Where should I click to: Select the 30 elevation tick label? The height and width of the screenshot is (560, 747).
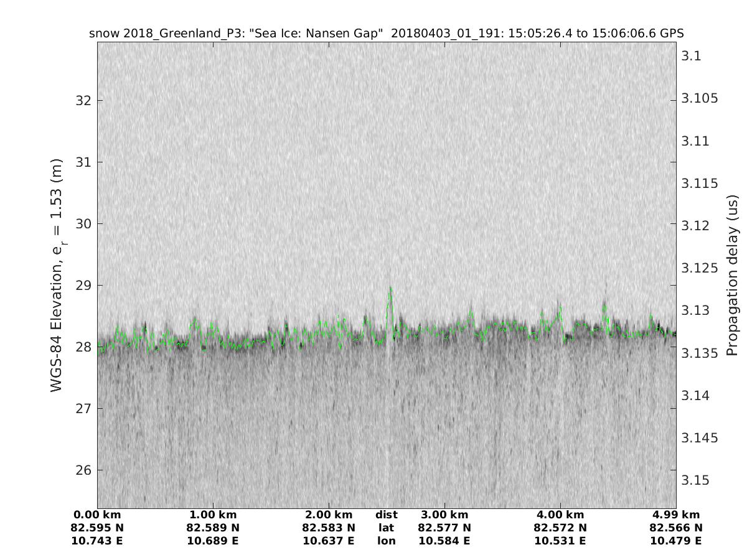pyautogui.click(x=83, y=223)
